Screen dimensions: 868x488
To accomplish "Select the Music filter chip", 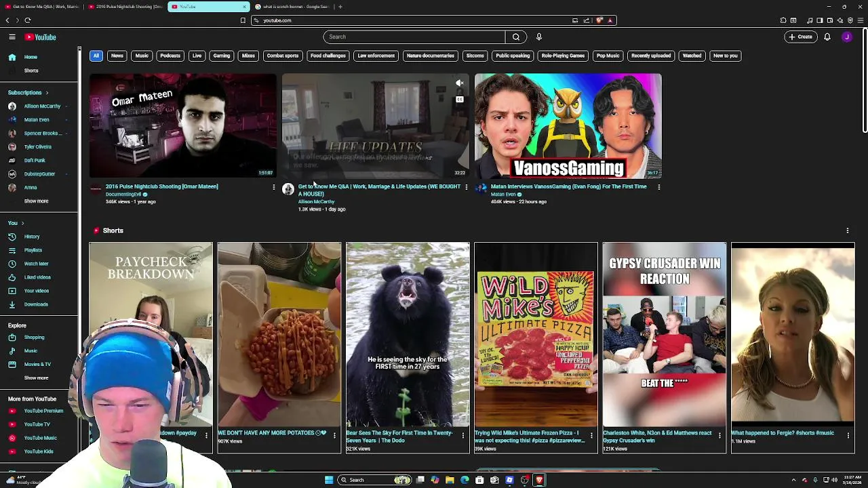I will 142,56.
